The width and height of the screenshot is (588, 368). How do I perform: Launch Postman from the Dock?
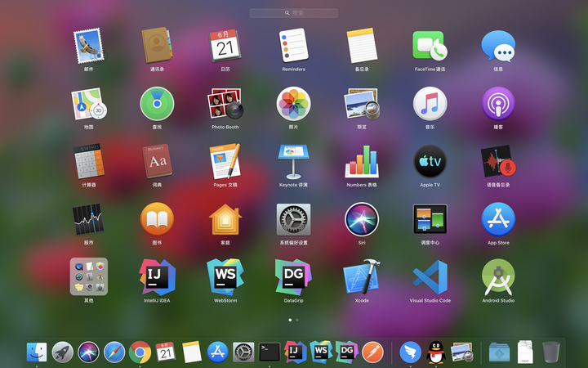(x=372, y=352)
